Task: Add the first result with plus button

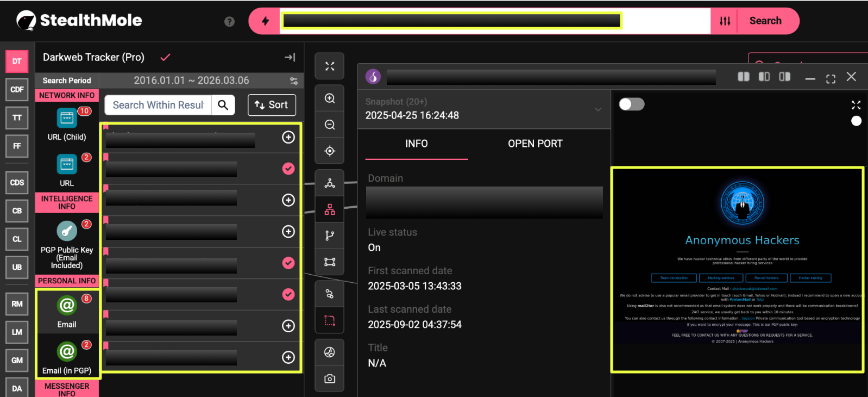Action: pos(288,137)
